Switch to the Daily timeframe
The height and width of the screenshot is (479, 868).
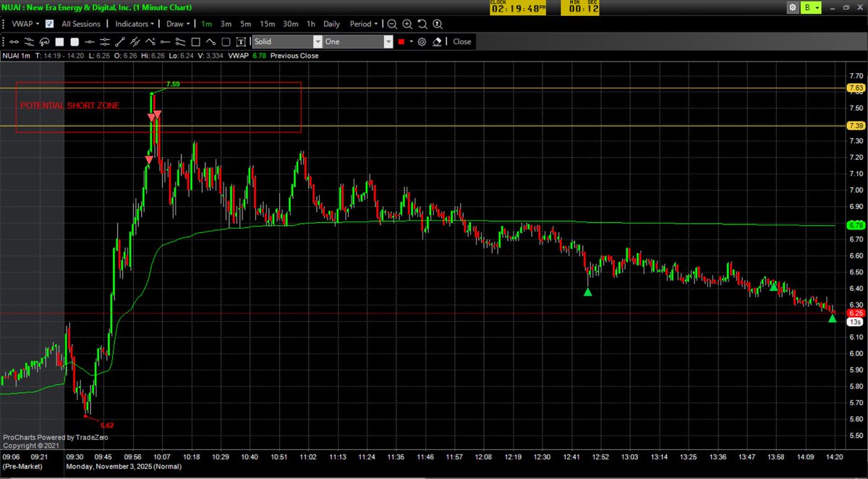[331, 23]
